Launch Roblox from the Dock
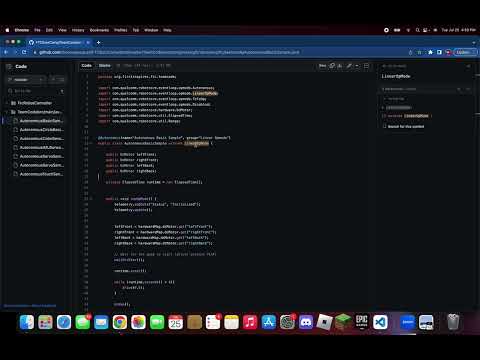The image size is (480, 360). pyautogui.click(x=324, y=322)
